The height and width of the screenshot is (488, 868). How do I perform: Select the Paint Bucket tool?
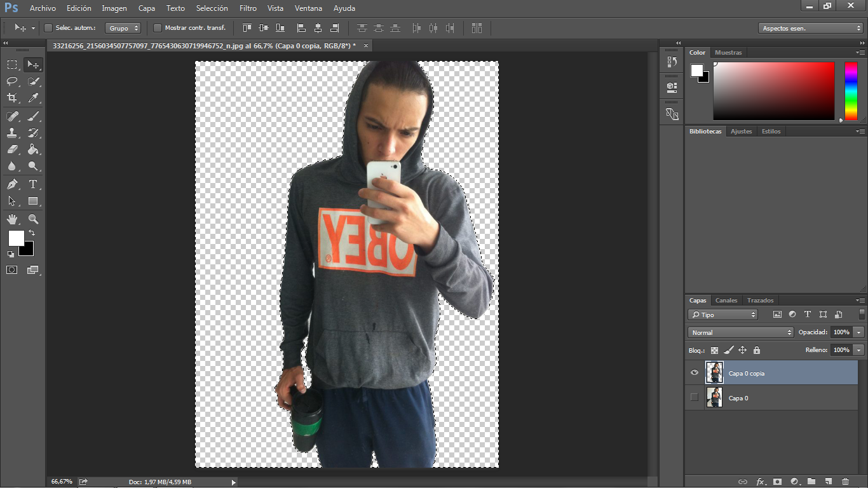[33, 149]
